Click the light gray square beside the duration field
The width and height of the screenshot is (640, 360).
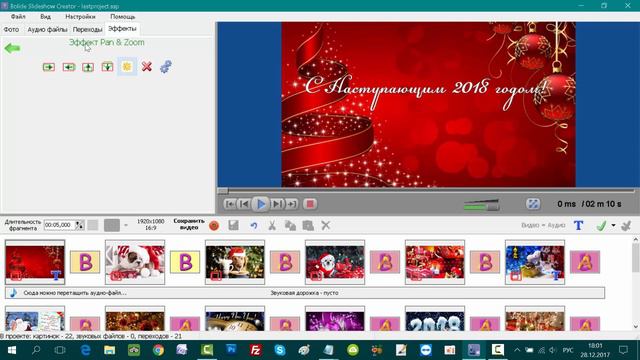point(93,225)
